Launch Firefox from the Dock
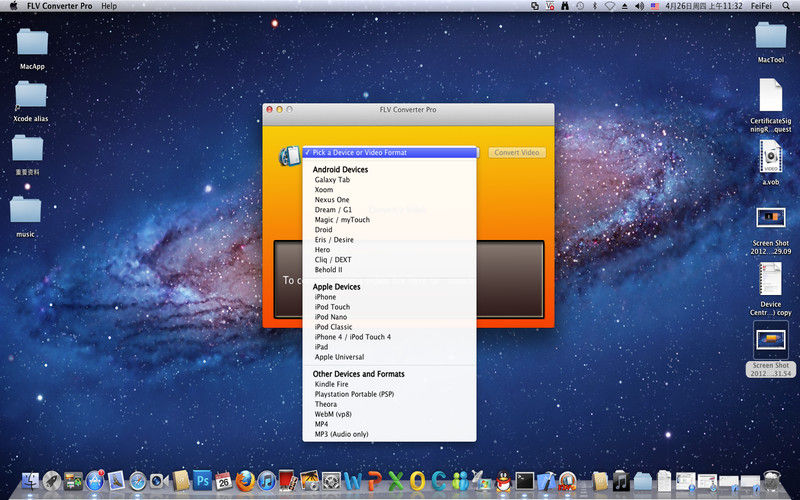Viewport: 800px width, 500px height. tap(245, 481)
